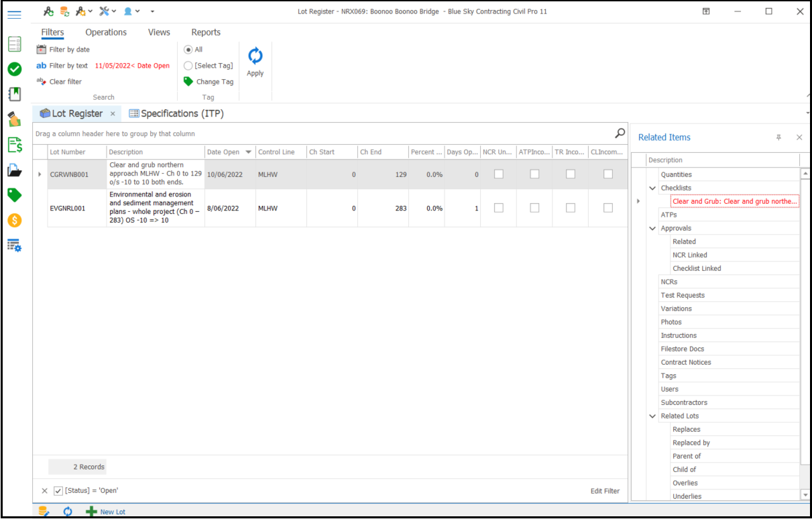Toggle CL Incomplete checkbox for EVGNRL001
The image size is (812, 519).
(608, 208)
